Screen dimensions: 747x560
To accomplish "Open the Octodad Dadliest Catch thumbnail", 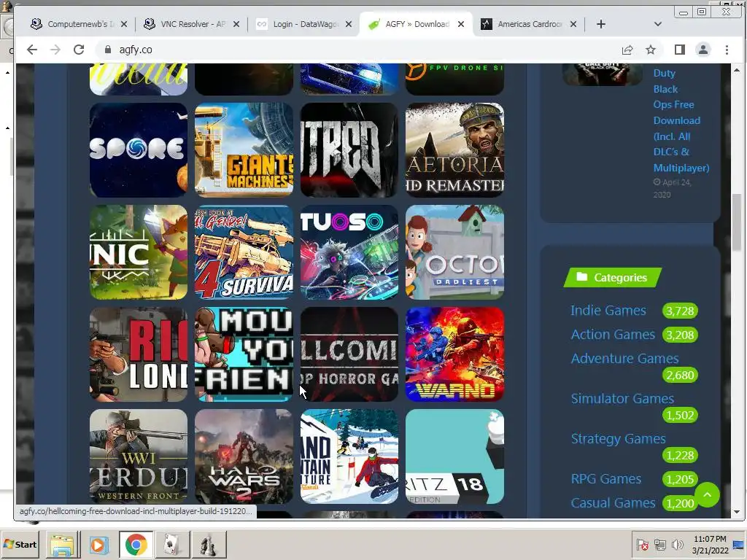I will (454, 252).
